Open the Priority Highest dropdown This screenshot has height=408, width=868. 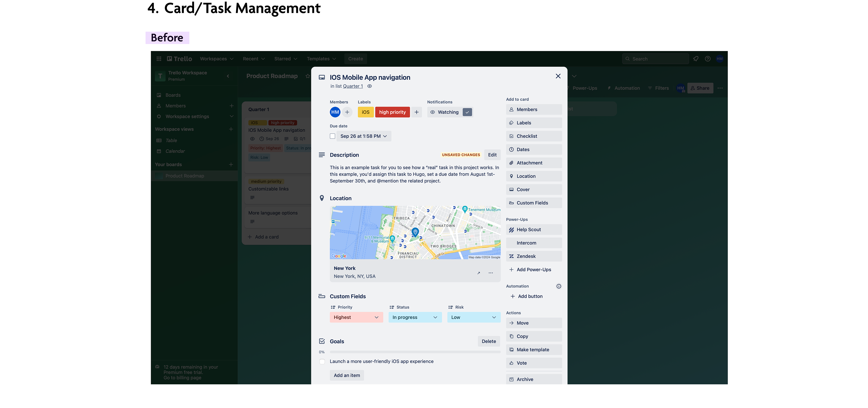[x=356, y=317]
